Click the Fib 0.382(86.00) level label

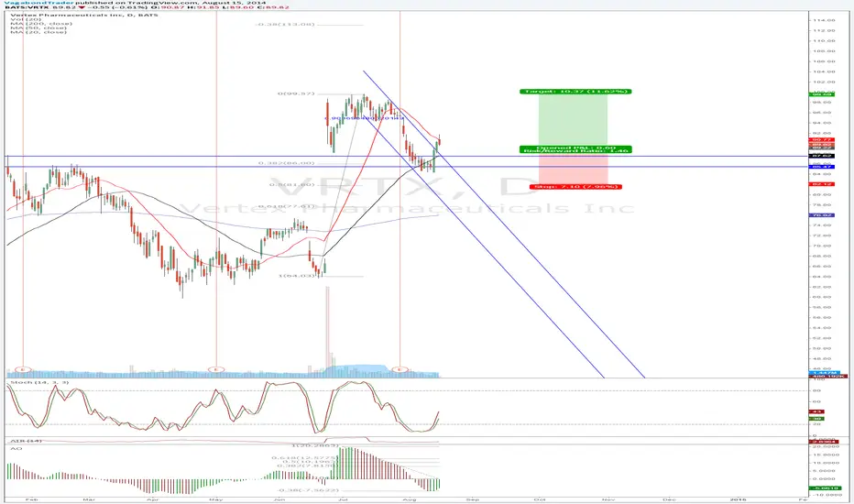[x=287, y=163]
